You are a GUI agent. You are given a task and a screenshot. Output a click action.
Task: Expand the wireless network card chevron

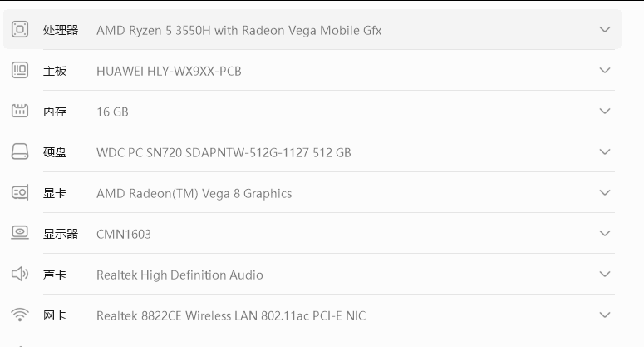[605, 315]
